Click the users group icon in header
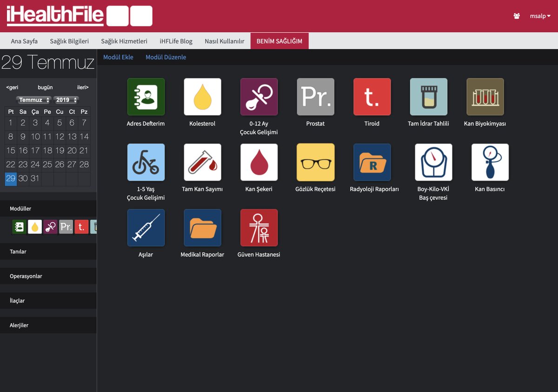Viewport: 558px width, 392px height. coord(517,16)
